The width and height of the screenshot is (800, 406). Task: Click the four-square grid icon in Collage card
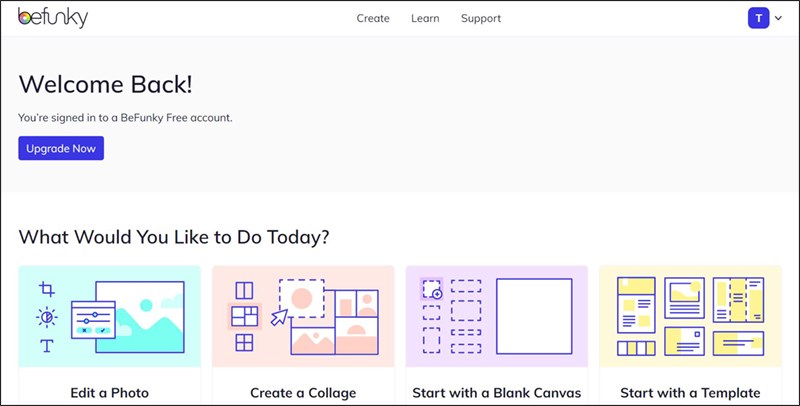pos(244,342)
